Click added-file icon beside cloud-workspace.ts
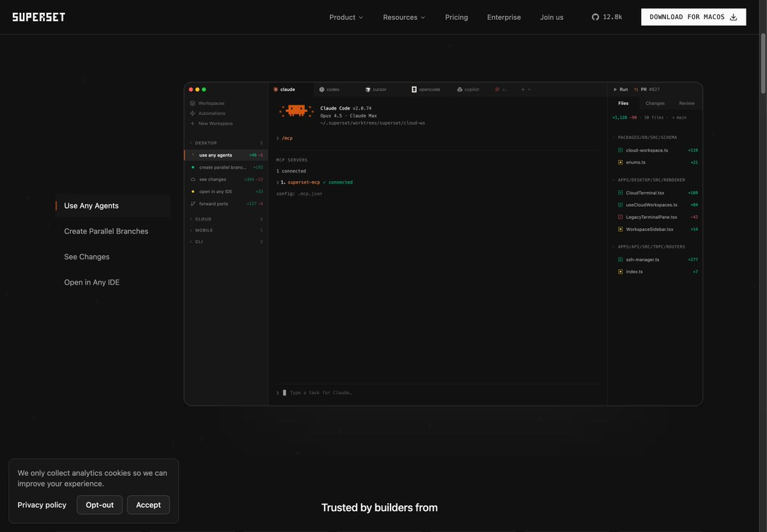 tap(620, 150)
